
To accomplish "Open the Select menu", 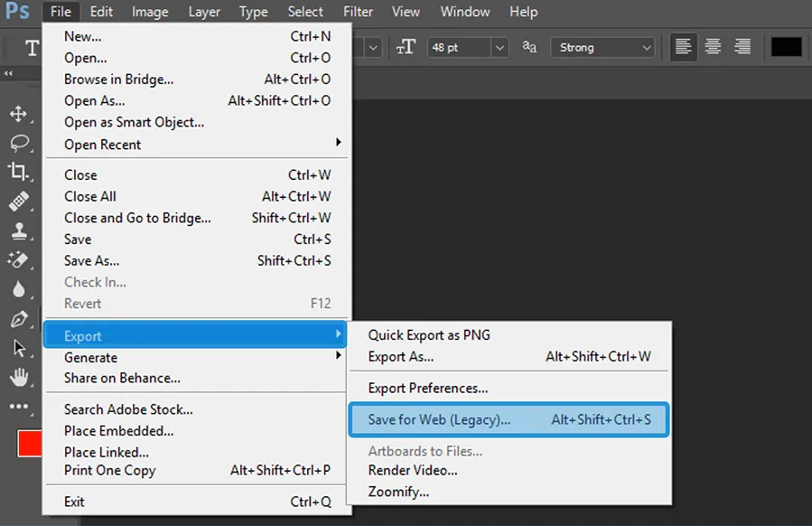I will pos(305,12).
